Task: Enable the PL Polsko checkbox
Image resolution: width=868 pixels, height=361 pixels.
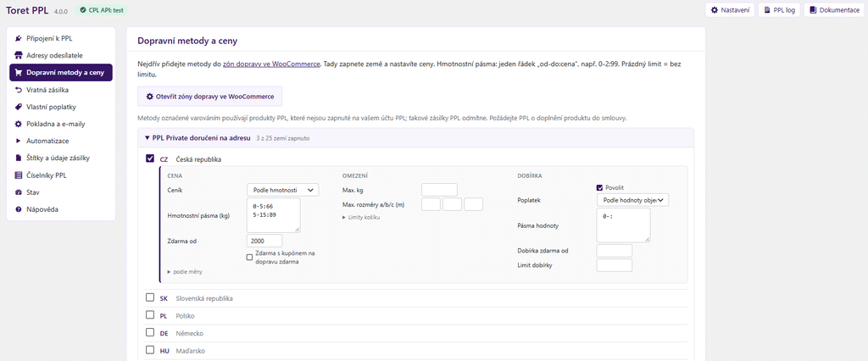Action: click(150, 315)
